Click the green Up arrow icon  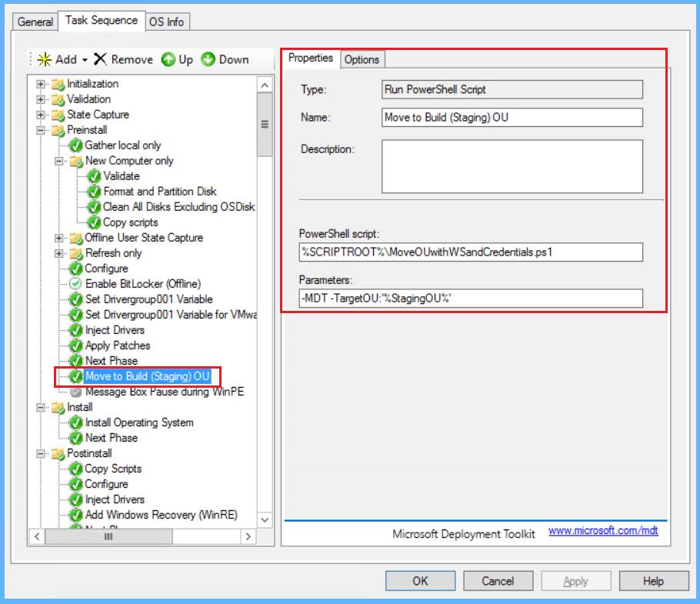(x=168, y=59)
